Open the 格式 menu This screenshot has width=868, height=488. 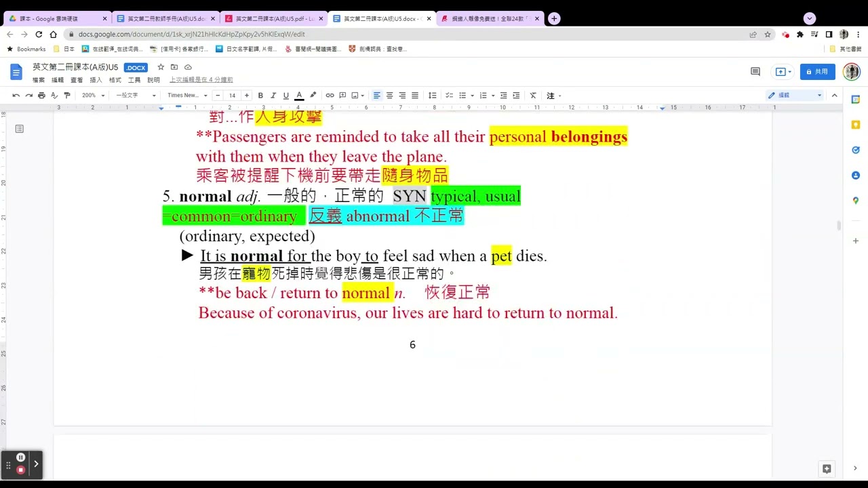point(115,80)
